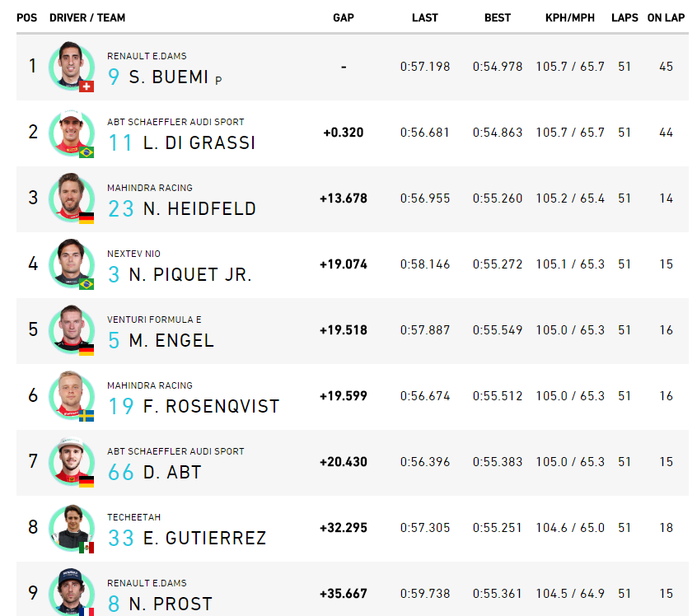Click S. Buemi's driver portrait
Screen dimensions: 697x616
point(71,66)
